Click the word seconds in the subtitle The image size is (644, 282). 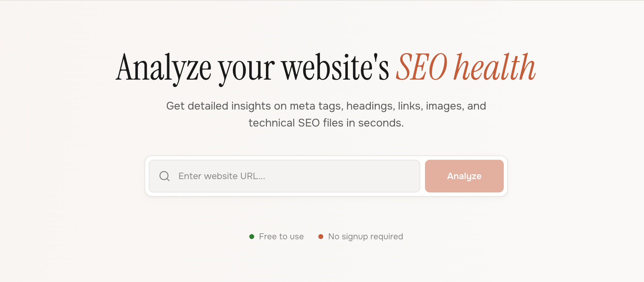pos(380,123)
